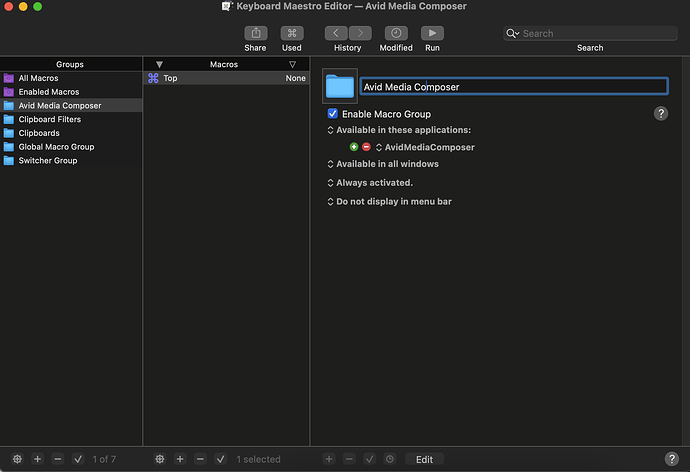This screenshot has height=472, width=690.
Task: Open help for macro group settings
Action: 661,113
